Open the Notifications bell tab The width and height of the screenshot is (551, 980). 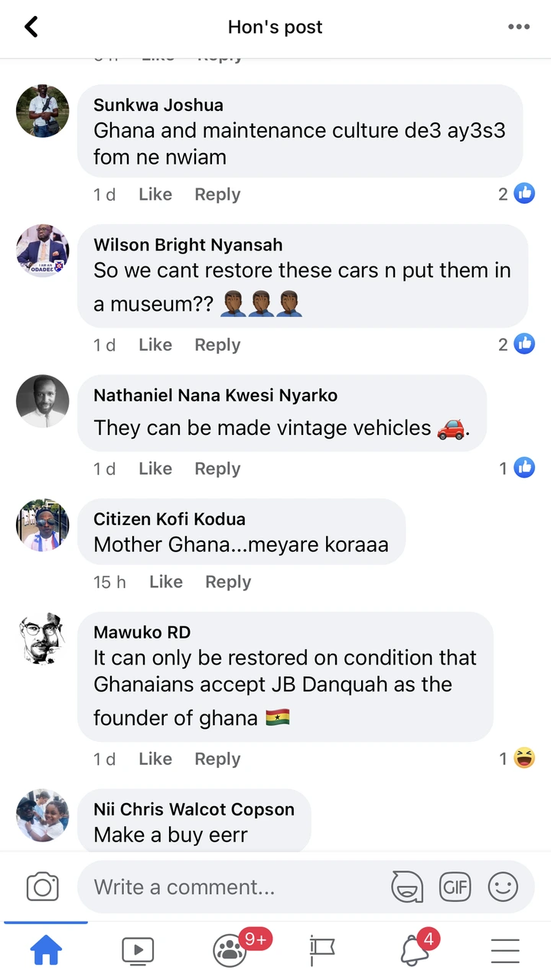click(x=414, y=951)
